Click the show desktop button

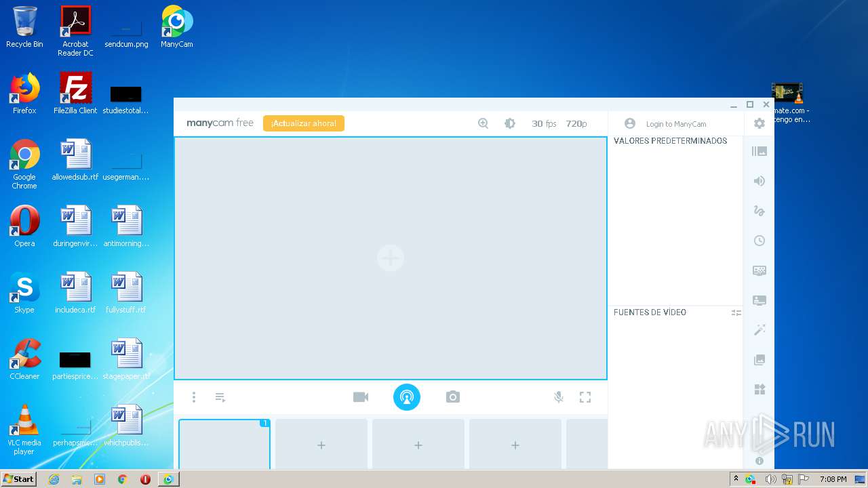(861, 479)
